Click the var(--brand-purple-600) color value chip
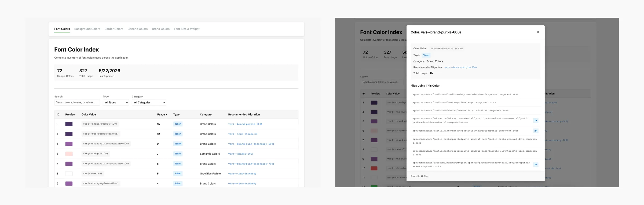Screen dimensions: 644x205 100,124
